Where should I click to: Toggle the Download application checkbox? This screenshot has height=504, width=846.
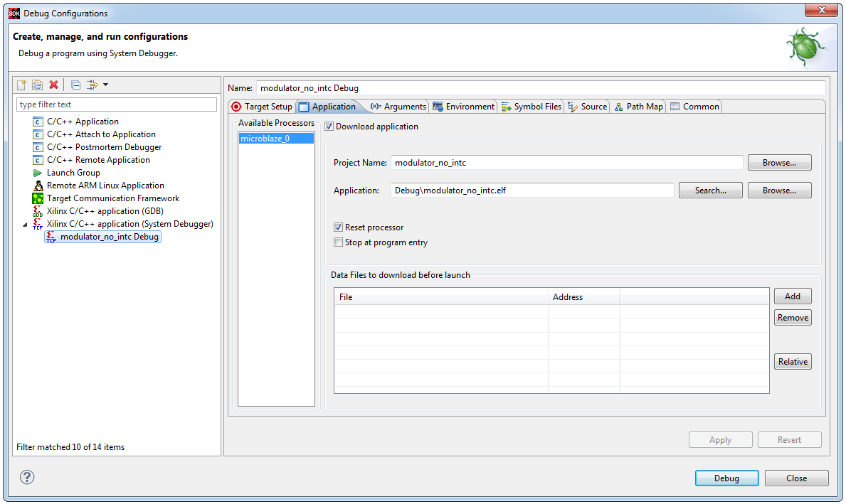(329, 127)
